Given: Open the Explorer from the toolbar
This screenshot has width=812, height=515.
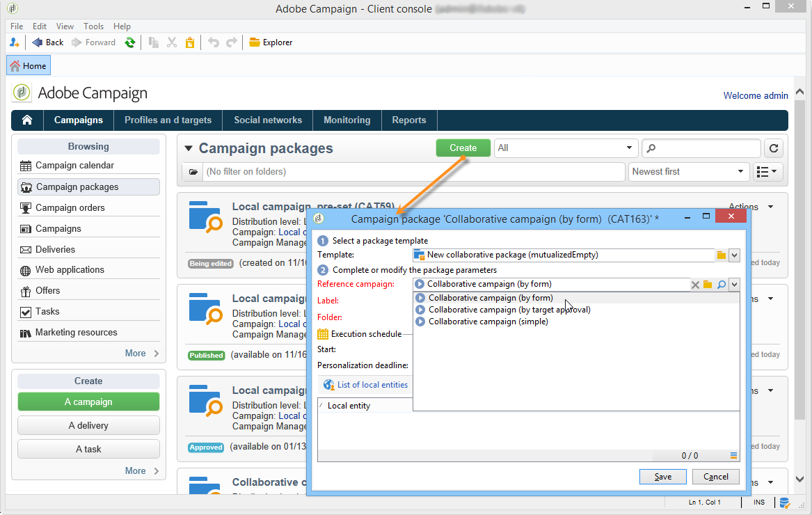Looking at the screenshot, I should coord(271,42).
